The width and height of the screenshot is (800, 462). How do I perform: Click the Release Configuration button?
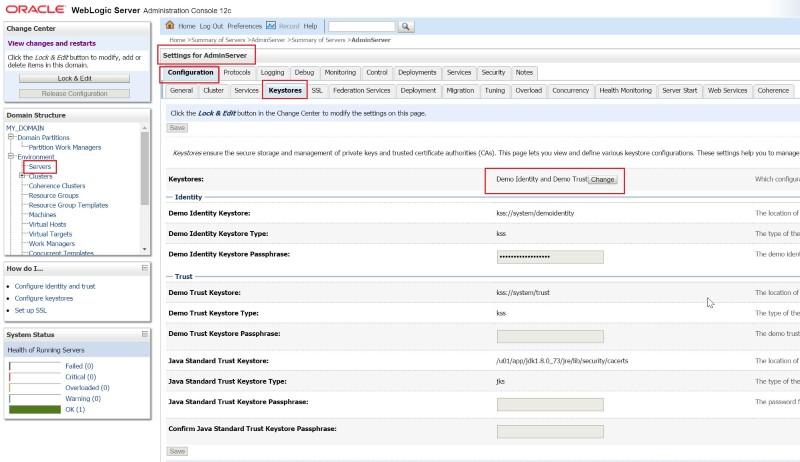[74, 94]
